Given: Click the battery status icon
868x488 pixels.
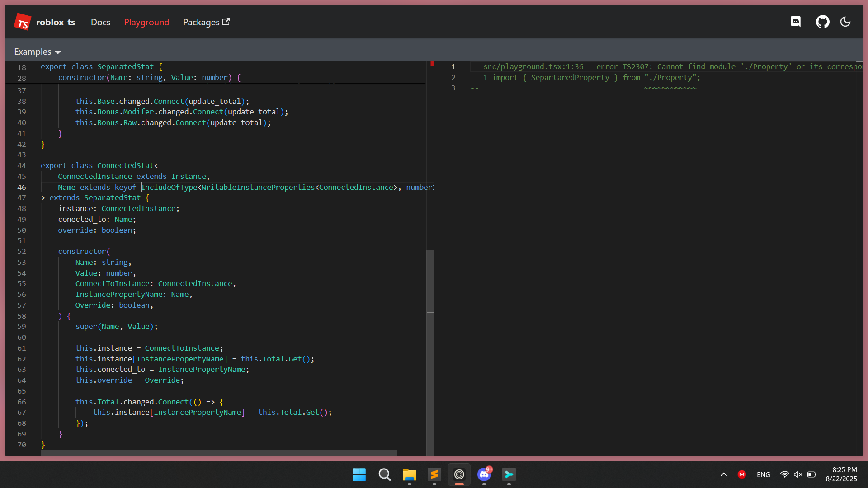Looking at the screenshot, I should (x=812, y=474).
